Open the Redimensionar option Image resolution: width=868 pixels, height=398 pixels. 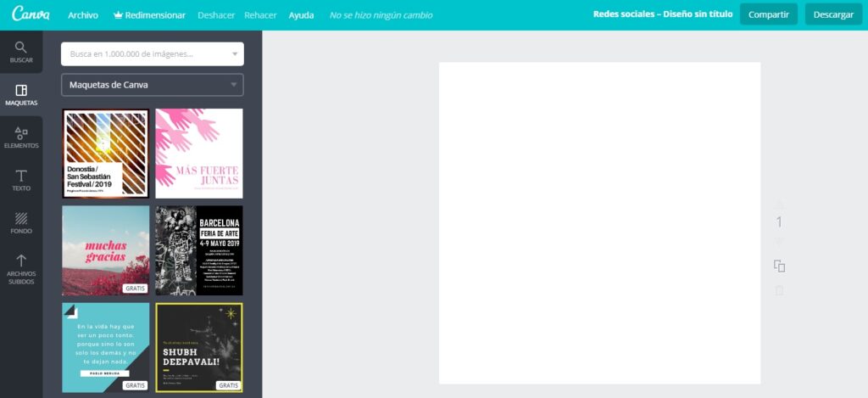[155, 15]
